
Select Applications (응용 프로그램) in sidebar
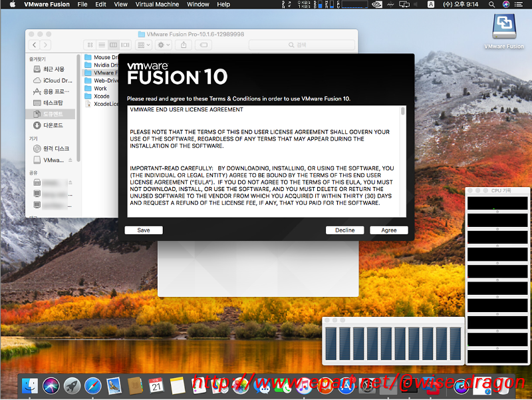tap(51, 92)
